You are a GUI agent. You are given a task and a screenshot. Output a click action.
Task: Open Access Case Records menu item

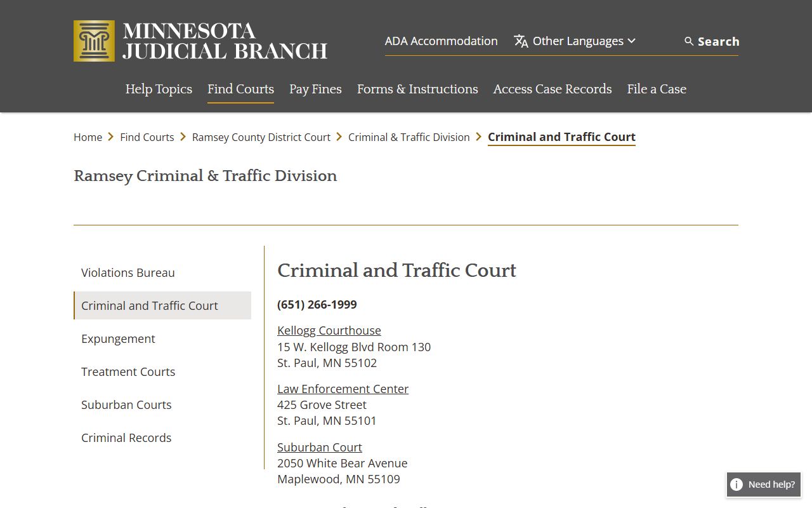(553, 89)
